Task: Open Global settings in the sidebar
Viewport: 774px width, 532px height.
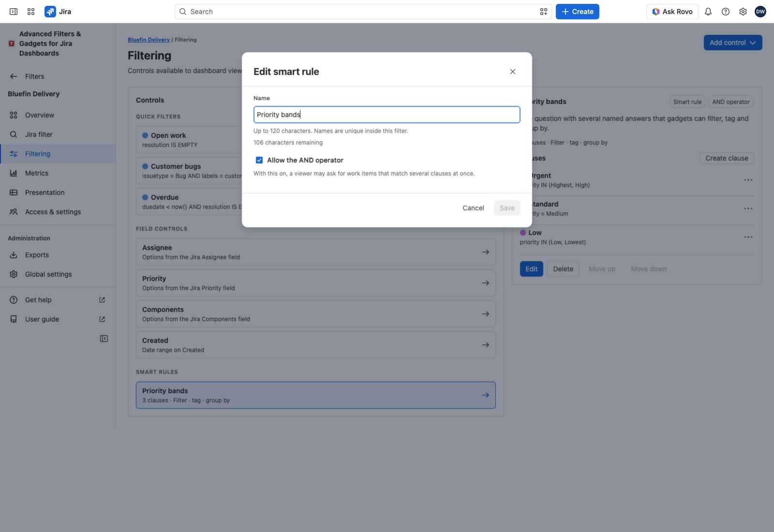Action: [58, 274]
